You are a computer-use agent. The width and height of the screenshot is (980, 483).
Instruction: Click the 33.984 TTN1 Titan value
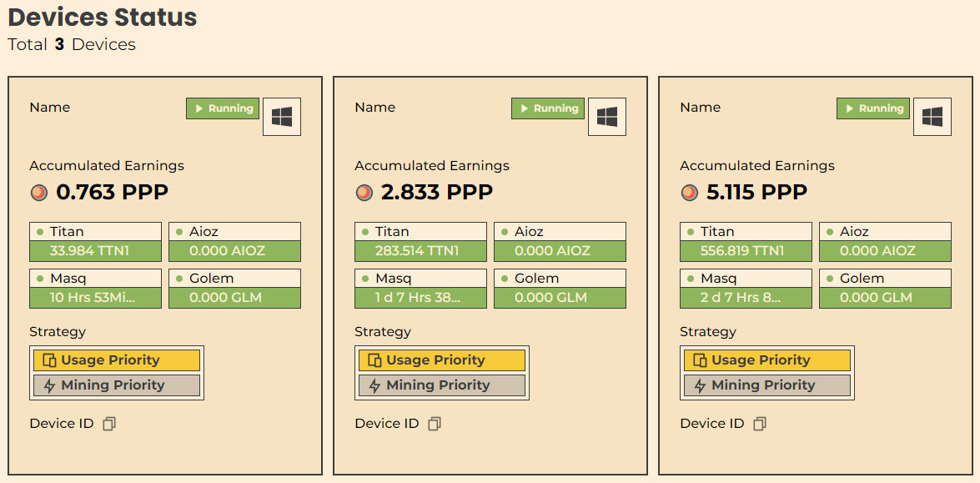click(x=96, y=251)
